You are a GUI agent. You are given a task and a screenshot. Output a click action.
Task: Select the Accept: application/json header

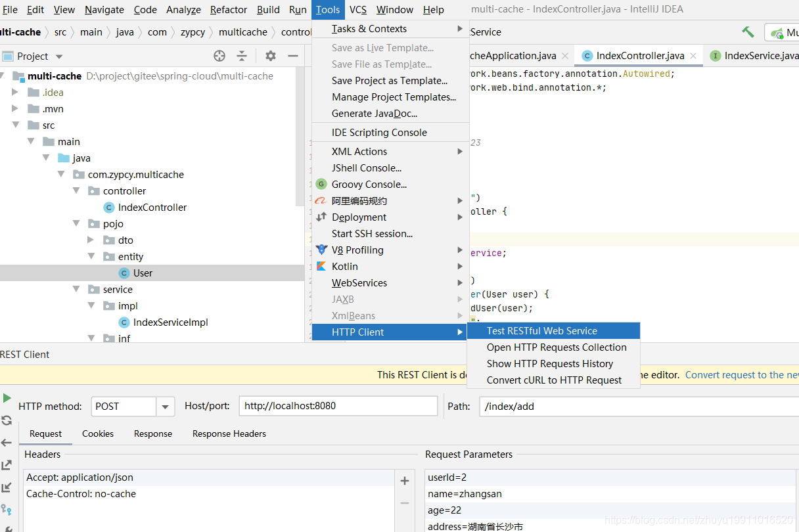point(209,477)
